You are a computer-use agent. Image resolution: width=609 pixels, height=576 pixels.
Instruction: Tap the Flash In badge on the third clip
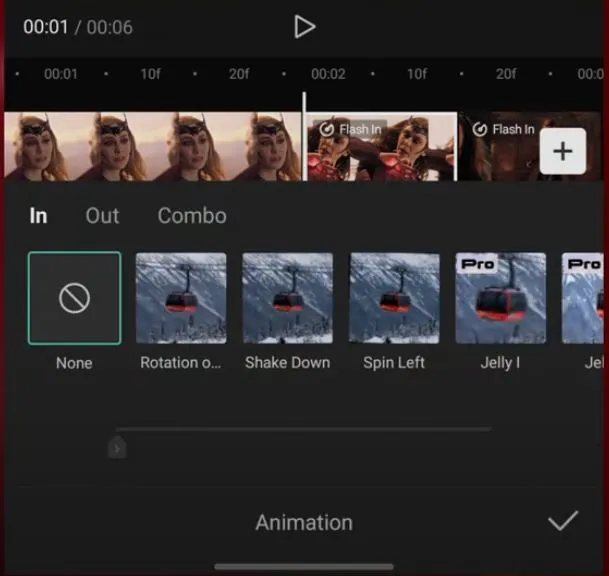503,129
